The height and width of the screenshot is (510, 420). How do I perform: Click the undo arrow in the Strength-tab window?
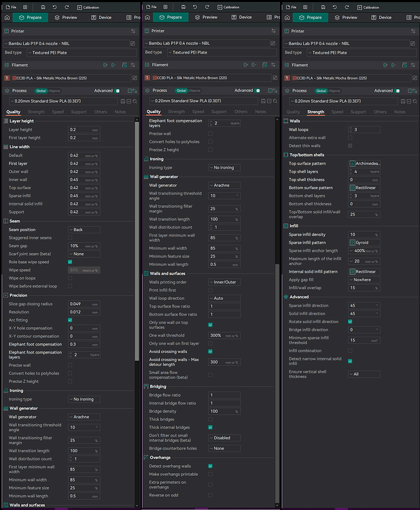335,7
